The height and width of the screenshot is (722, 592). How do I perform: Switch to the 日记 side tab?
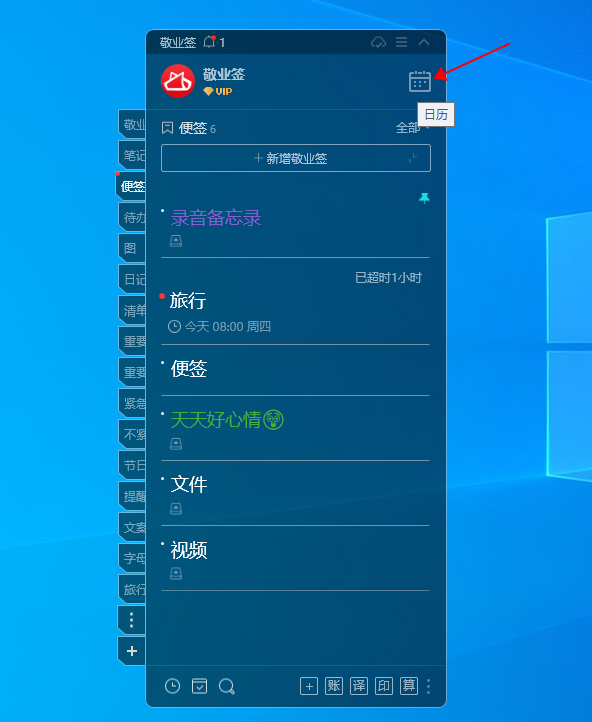(x=132, y=279)
